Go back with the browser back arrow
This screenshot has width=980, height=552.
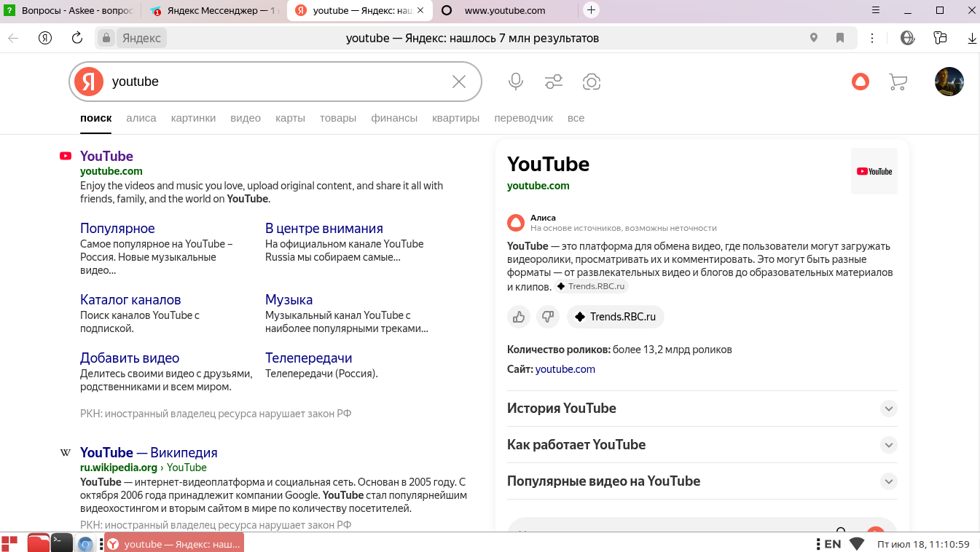[x=13, y=38]
